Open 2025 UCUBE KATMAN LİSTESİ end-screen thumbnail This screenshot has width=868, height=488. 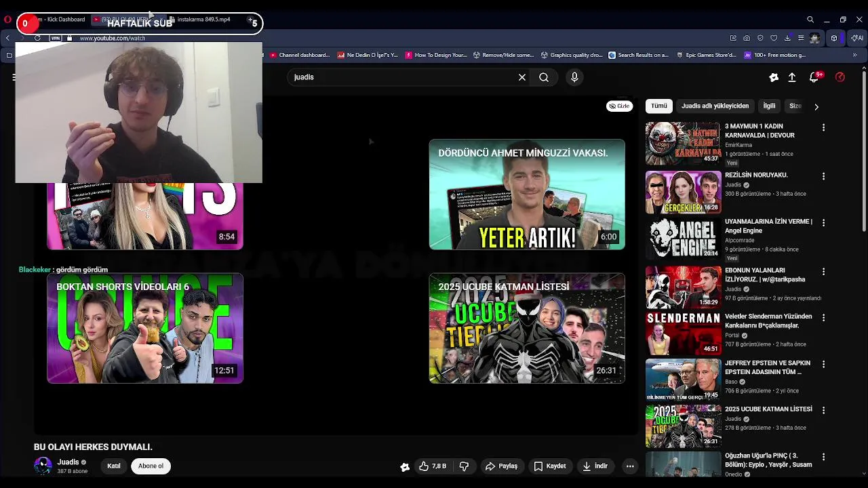(x=527, y=329)
